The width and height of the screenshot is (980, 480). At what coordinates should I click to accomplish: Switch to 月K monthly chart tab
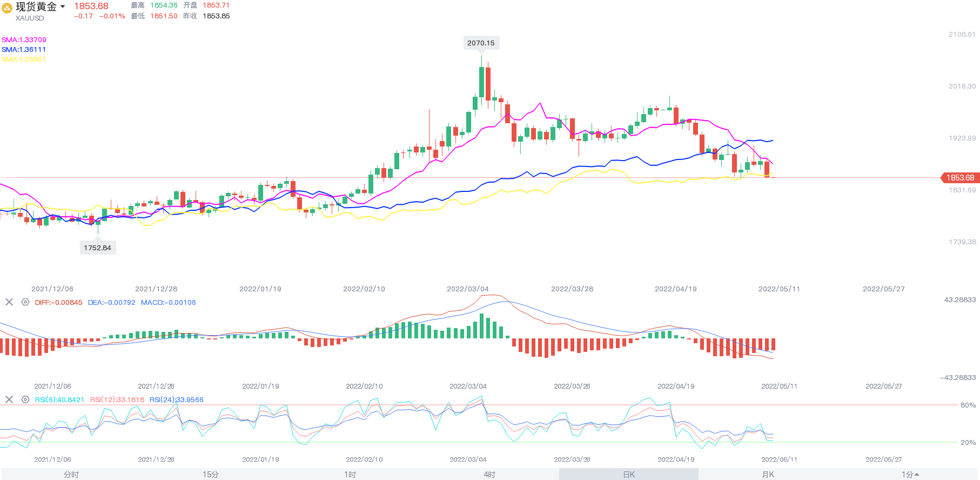(x=768, y=474)
